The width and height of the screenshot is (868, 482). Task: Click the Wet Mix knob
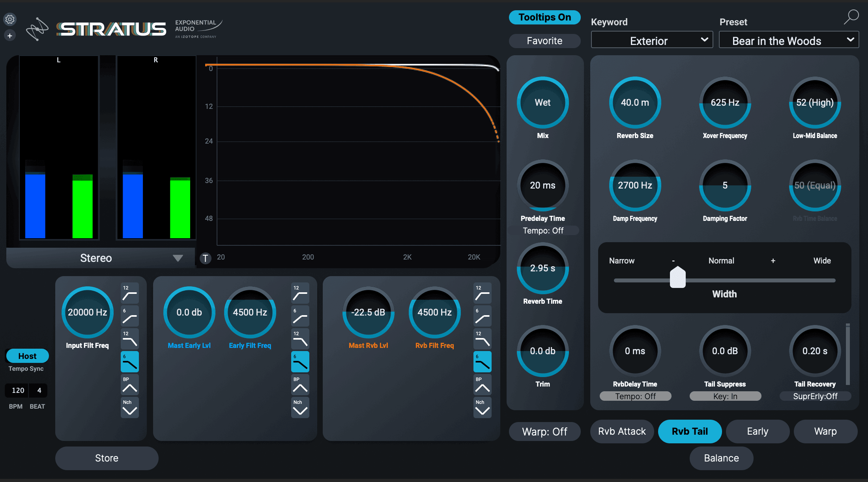pos(543,103)
